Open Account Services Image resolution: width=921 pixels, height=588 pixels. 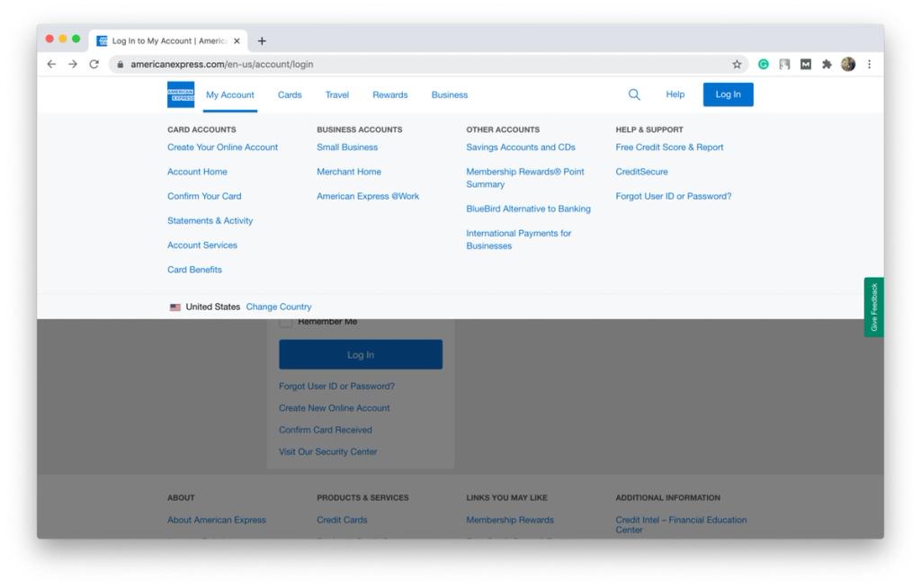(x=202, y=245)
